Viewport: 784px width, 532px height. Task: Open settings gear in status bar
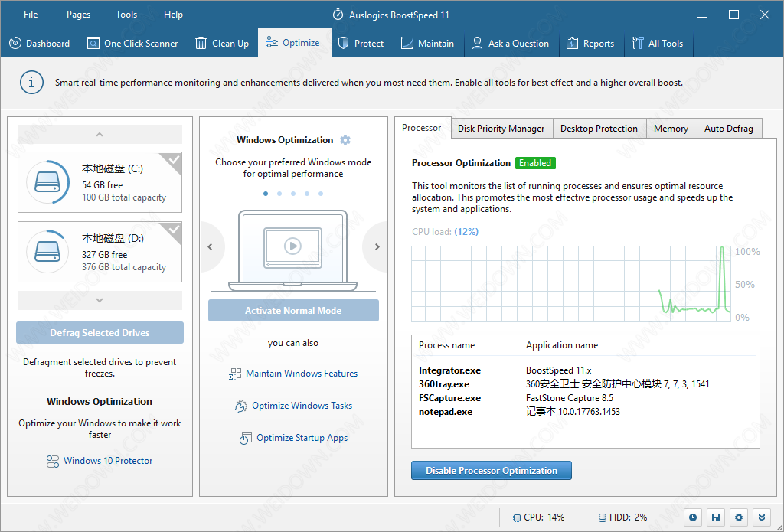tap(739, 517)
